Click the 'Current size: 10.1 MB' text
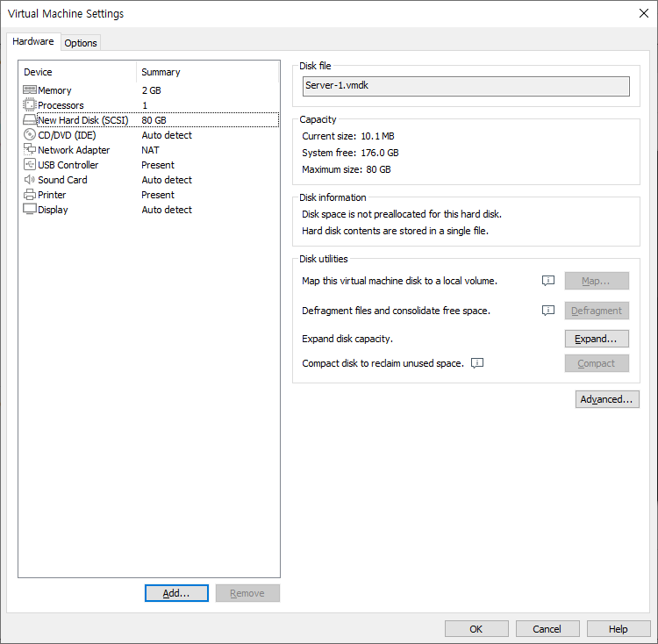Screen dimensions: 658x644 click(348, 136)
